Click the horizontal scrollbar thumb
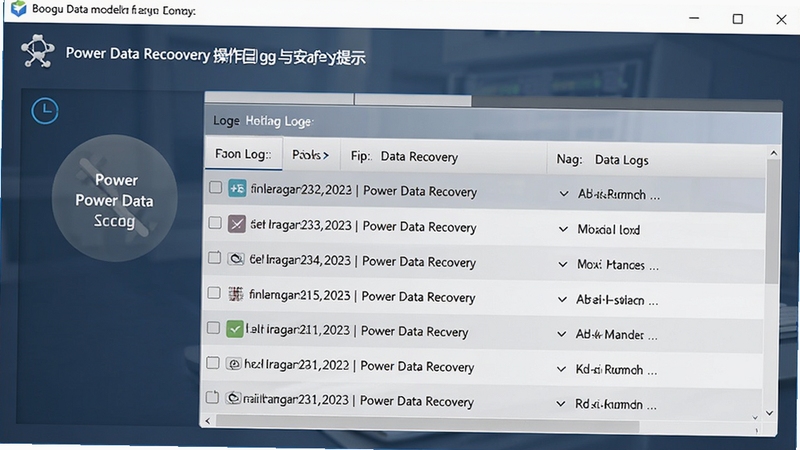Screen dimensions: 800x450 click(427, 423)
